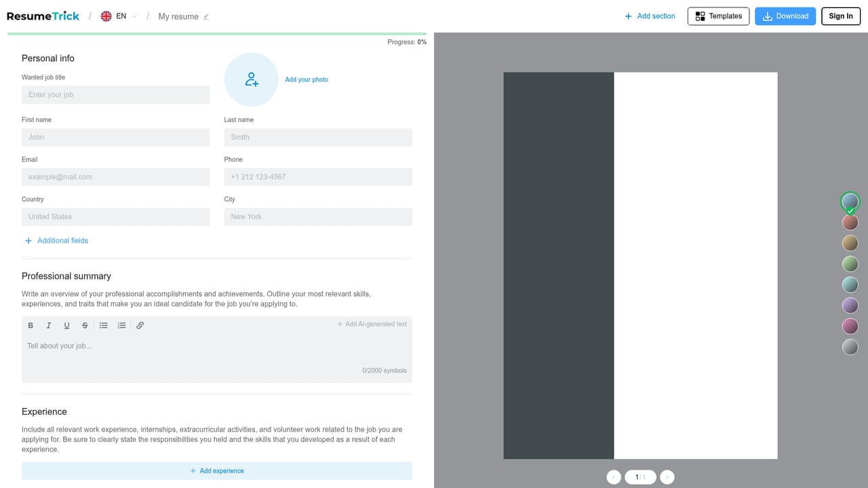Open the EN language dropdown
868x488 pixels.
(x=119, y=16)
